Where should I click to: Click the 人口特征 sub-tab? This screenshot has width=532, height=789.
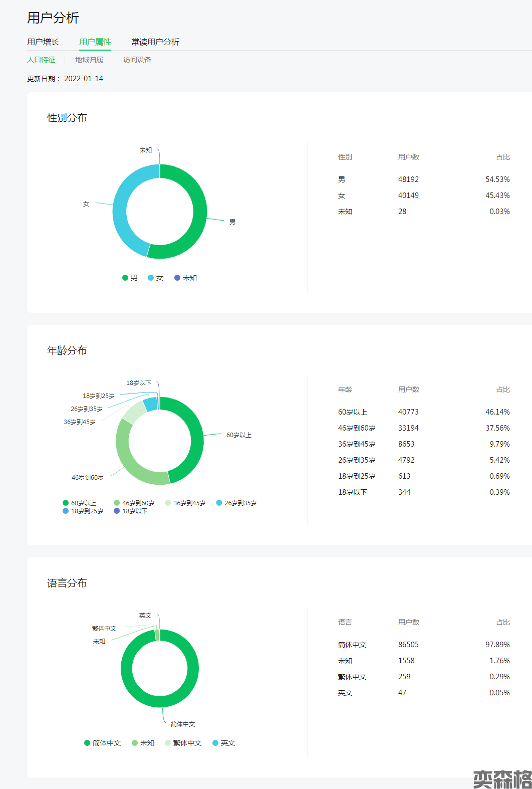41,60
